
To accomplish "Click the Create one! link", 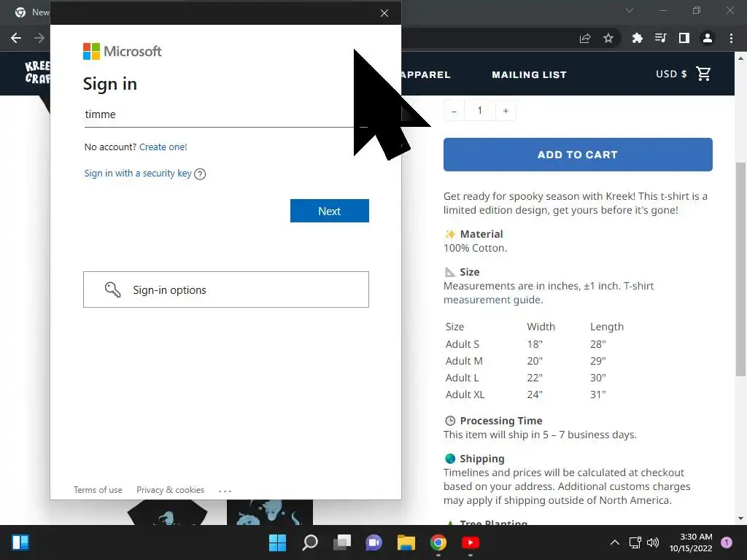I will pyautogui.click(x=163, y=147).
